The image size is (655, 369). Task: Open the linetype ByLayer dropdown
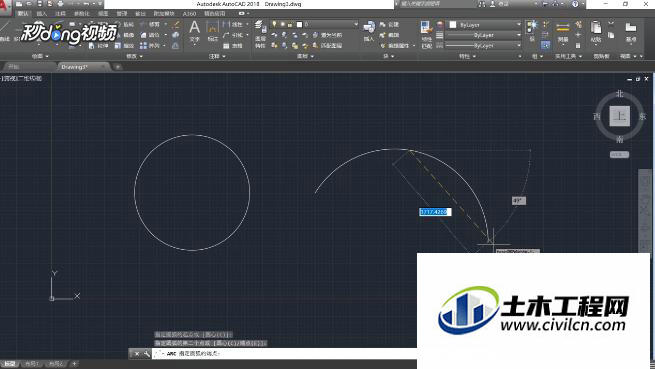pos(518,45)
